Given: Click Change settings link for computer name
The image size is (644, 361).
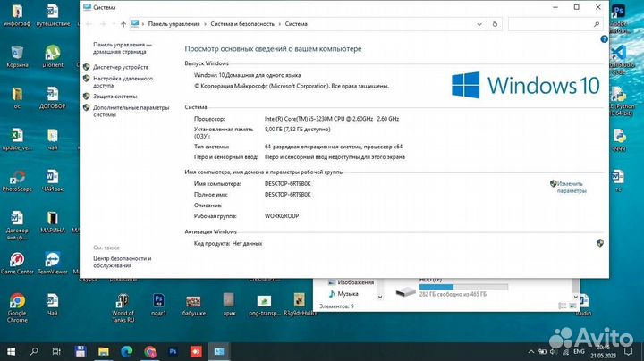Looking at the screenshot, I should pyautogui.click(x=572, y=187).
